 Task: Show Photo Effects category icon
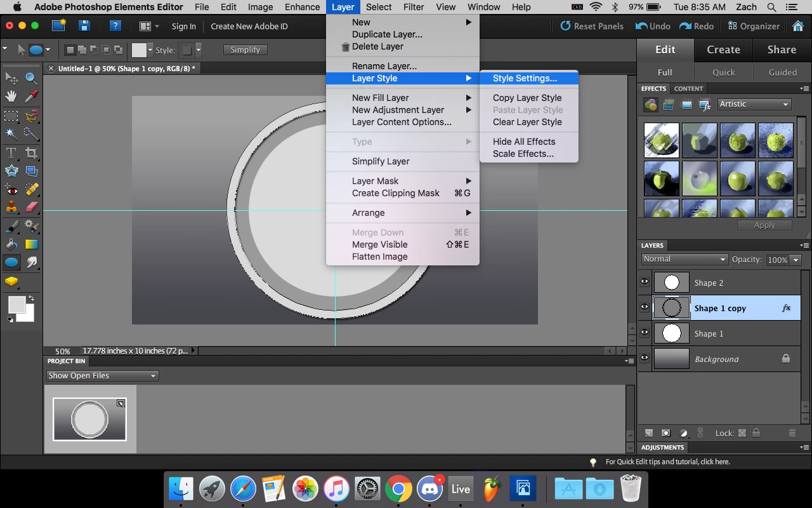coord(686,105)
